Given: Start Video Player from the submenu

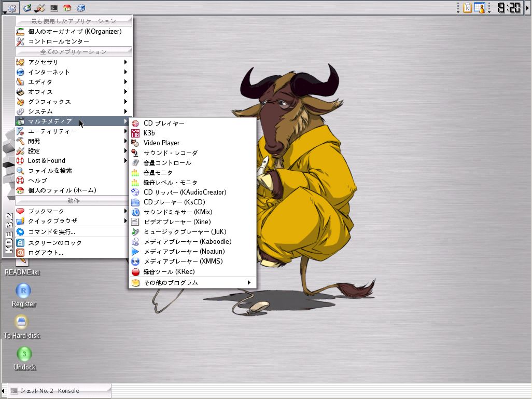Looking at the screenshot, I should (x=192, y=143).
